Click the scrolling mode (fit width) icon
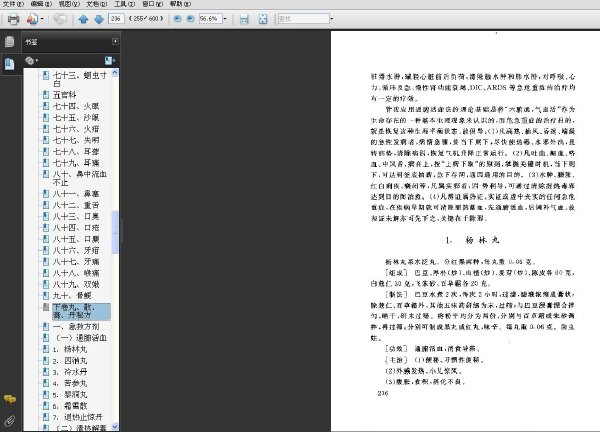The height and width of the screenshot is (432, 600). click(244, 19)
